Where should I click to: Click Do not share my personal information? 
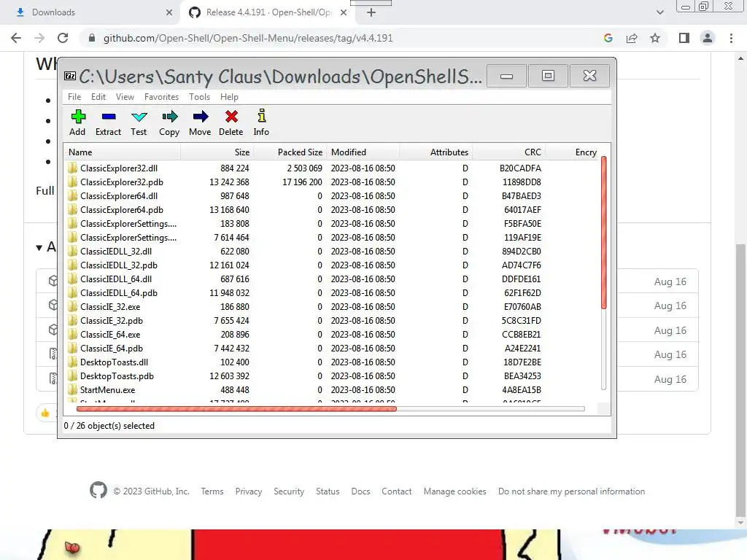click(572, 491)
